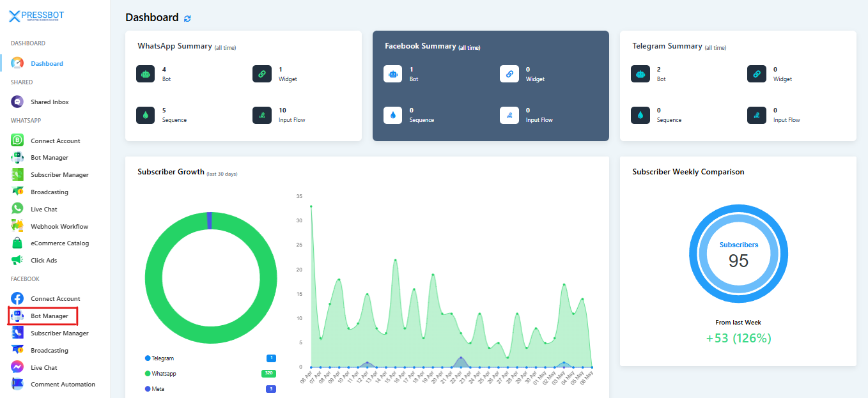
Task: Click the Click Ads megaphone icon
Action: (17, 260)
